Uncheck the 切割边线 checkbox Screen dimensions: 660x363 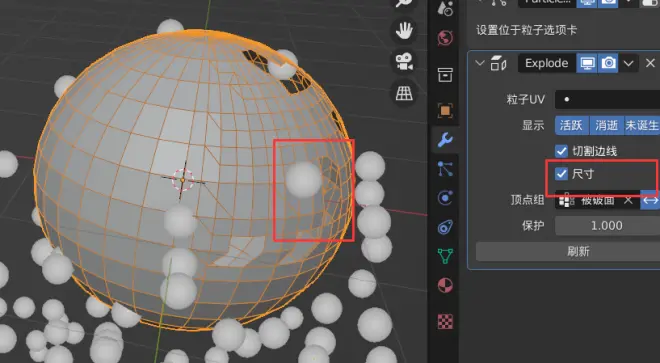(x=561, y=151)
